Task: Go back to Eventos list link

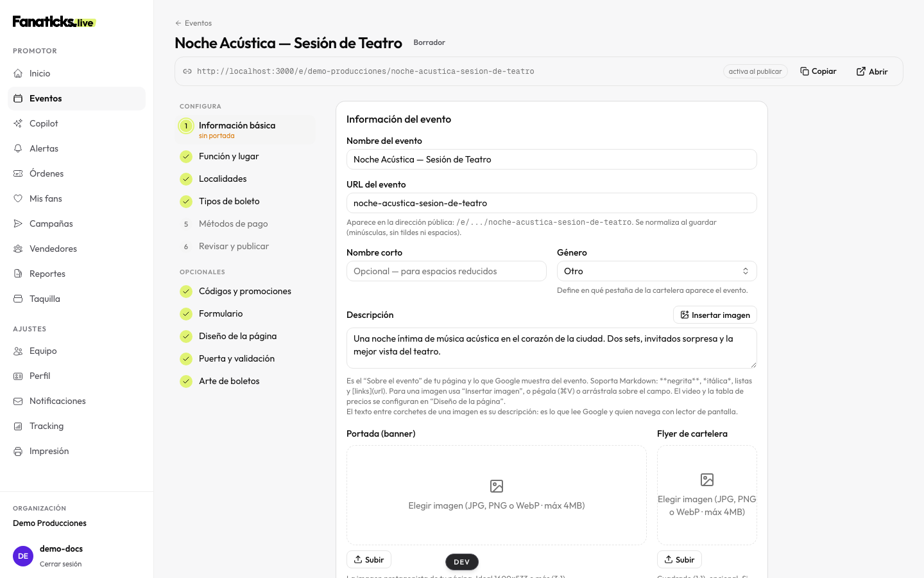Action: pos(193,23)
